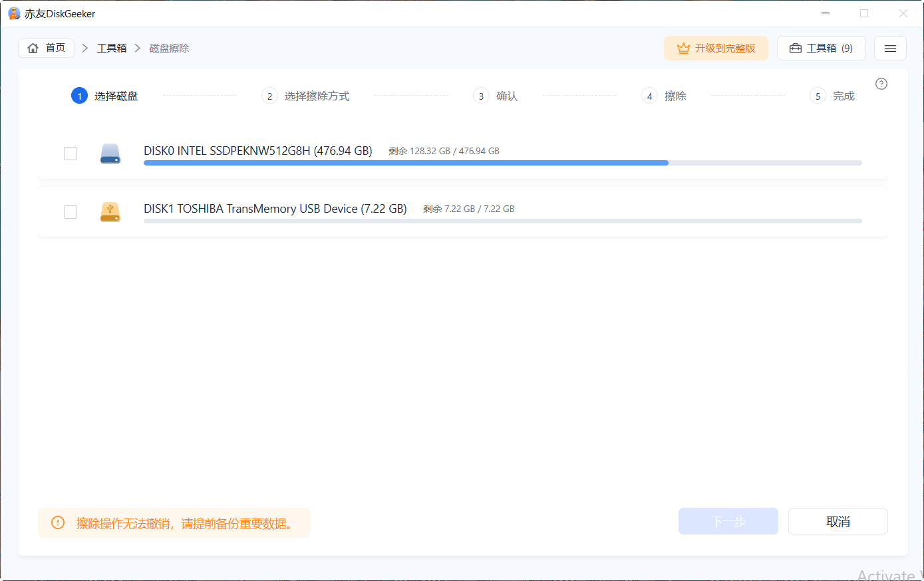Screen dimensions: 924x581
Task: Minimize the DiskGeeker window
Action: [x=826, y=13]
